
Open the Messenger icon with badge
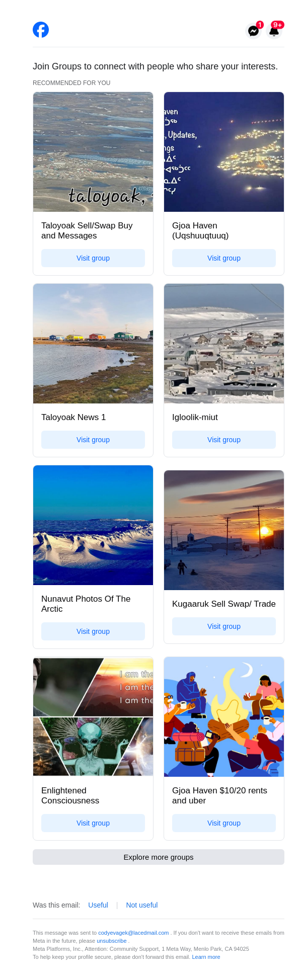click(x=254, y=31)
